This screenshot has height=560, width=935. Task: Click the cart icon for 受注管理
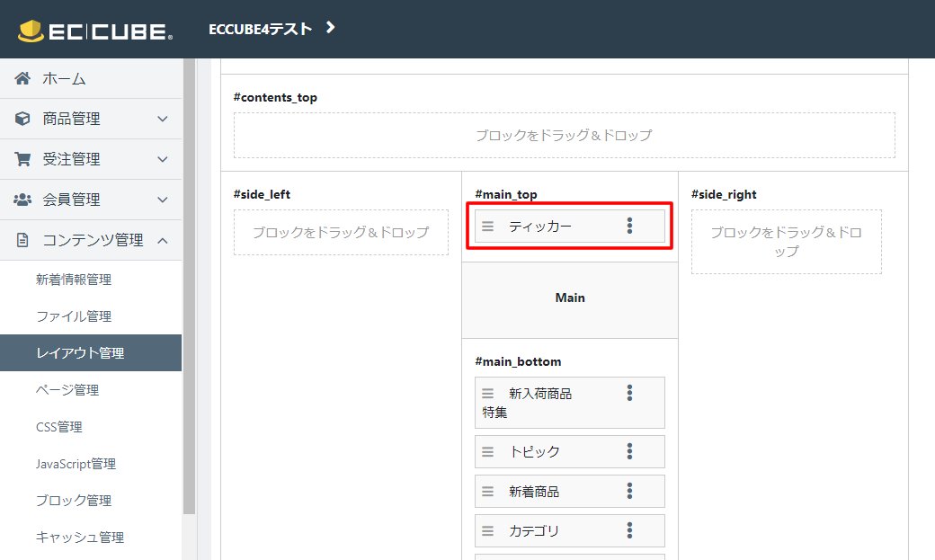coord(22,159)
